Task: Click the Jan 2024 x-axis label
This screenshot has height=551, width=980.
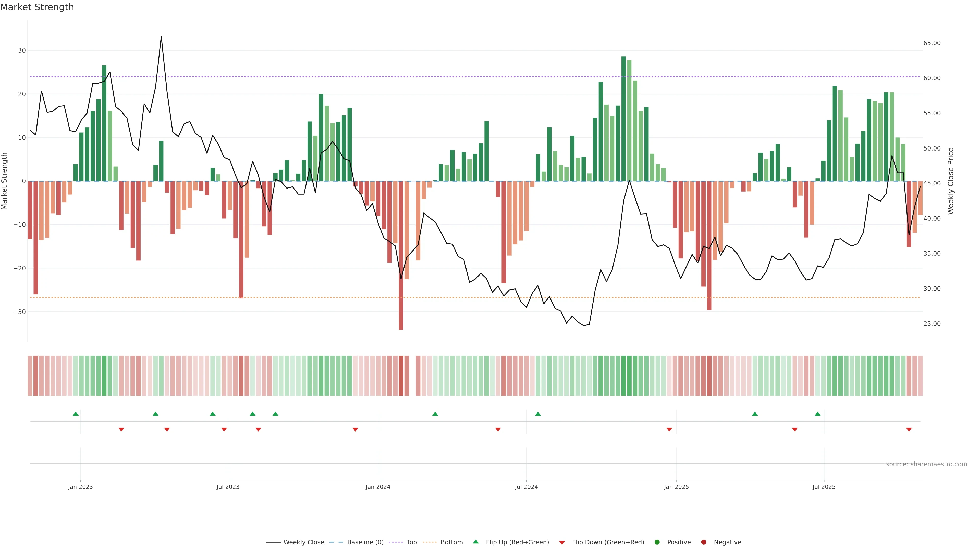Action: tap(378, 487)
